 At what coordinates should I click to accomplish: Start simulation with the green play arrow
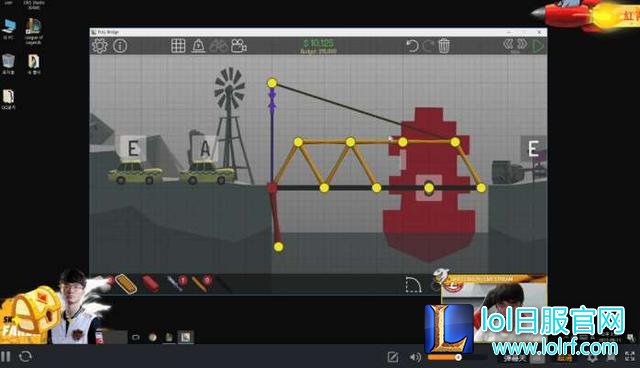tap(538, 46)
